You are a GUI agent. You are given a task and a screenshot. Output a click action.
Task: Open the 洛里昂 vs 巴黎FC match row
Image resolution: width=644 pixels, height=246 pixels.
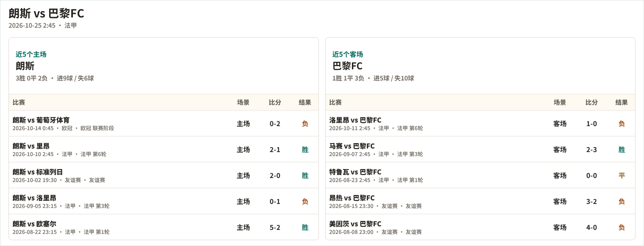(x=480, y=123)
